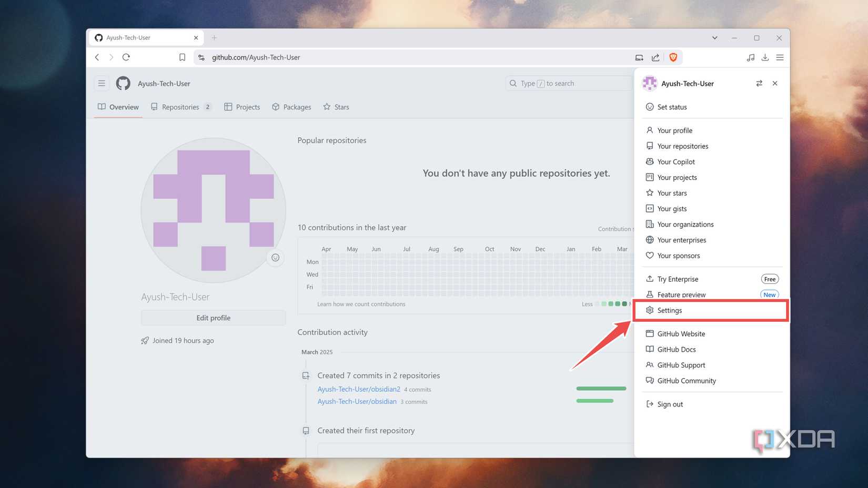The image size is (868, 488).
Task: Click a green square in the contribution legend
Action: point(611,304)
